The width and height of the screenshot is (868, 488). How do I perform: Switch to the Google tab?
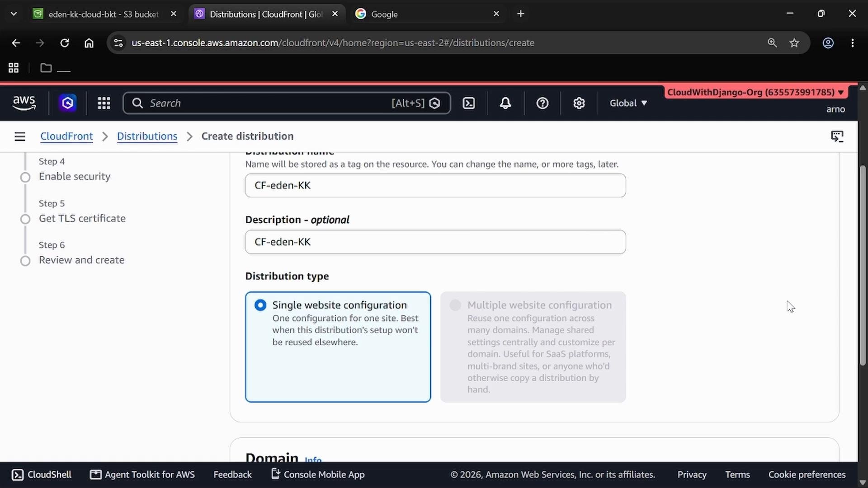427,14
